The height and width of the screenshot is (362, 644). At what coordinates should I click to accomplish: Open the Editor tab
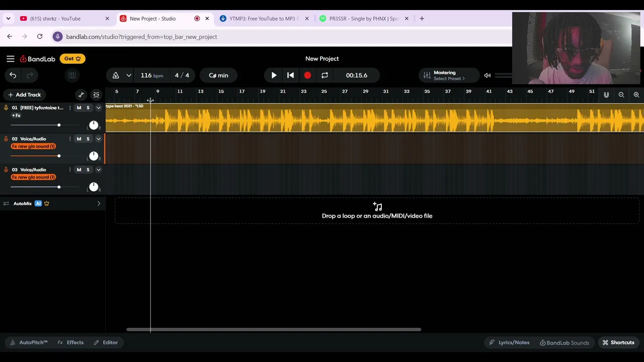(106, 342)
